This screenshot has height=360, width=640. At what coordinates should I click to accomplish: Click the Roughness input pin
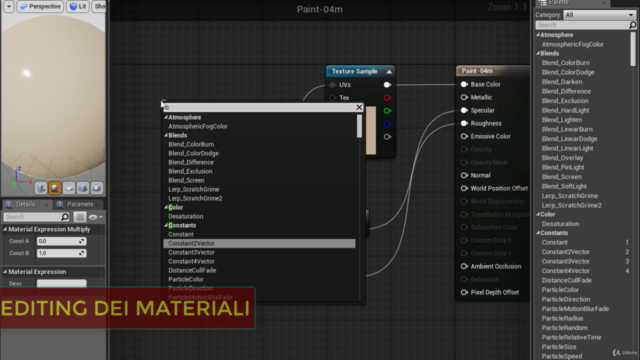[464, 123]
